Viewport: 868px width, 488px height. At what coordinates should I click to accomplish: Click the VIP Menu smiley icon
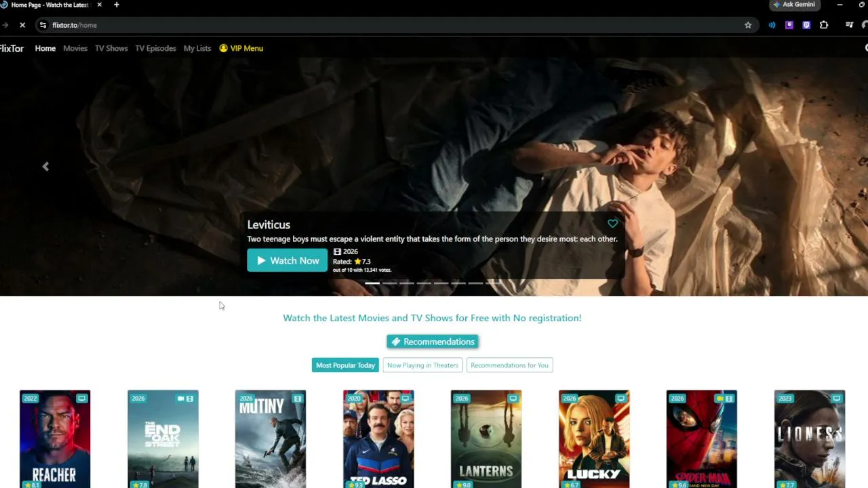coord(223,48)
